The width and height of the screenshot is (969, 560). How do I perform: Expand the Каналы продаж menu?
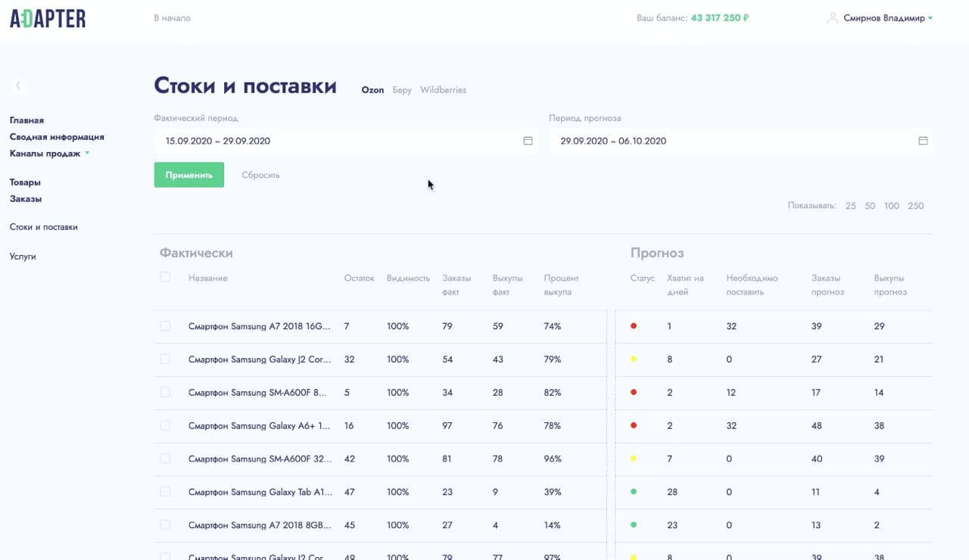(x=49, y=154)
